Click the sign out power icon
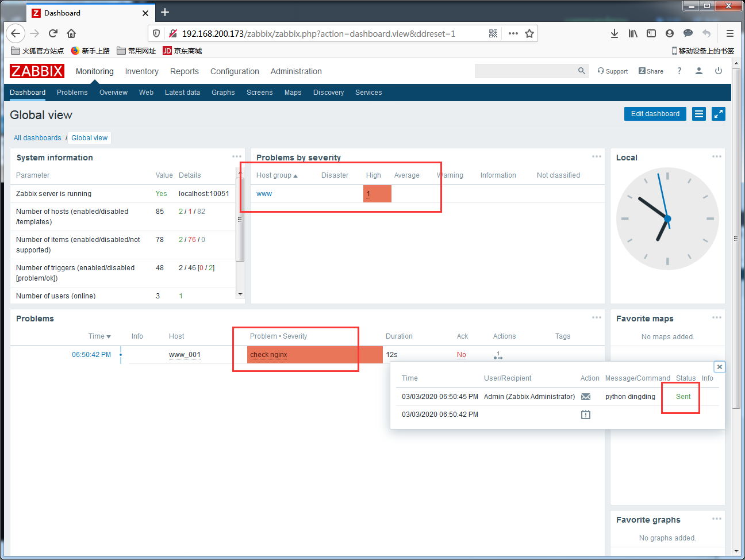 click(x=719, y=71)
